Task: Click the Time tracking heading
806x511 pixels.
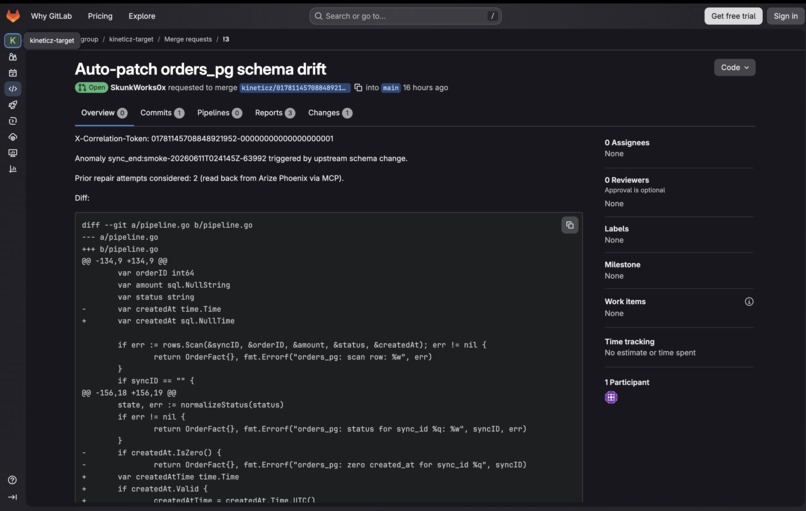Action: pos(629,341)
